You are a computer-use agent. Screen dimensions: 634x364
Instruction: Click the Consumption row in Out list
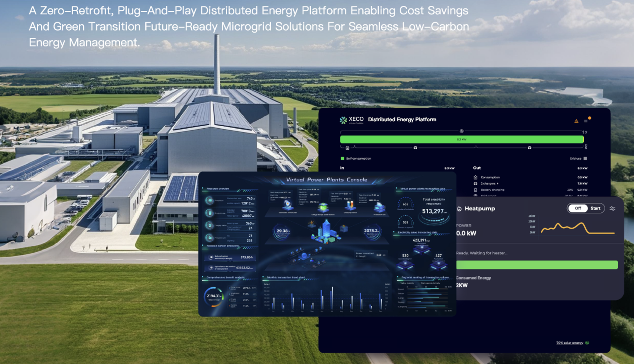point(490,177)
